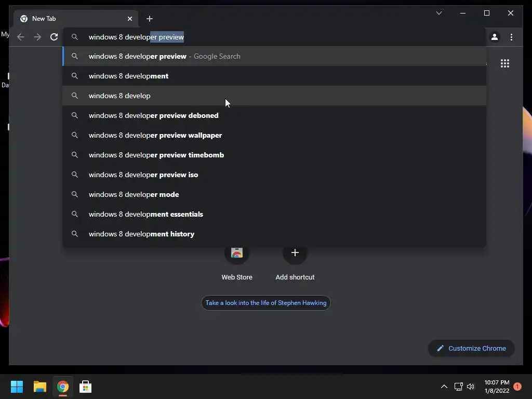Select 'windows 8 development essentials' suggestion

click(274, 214)
